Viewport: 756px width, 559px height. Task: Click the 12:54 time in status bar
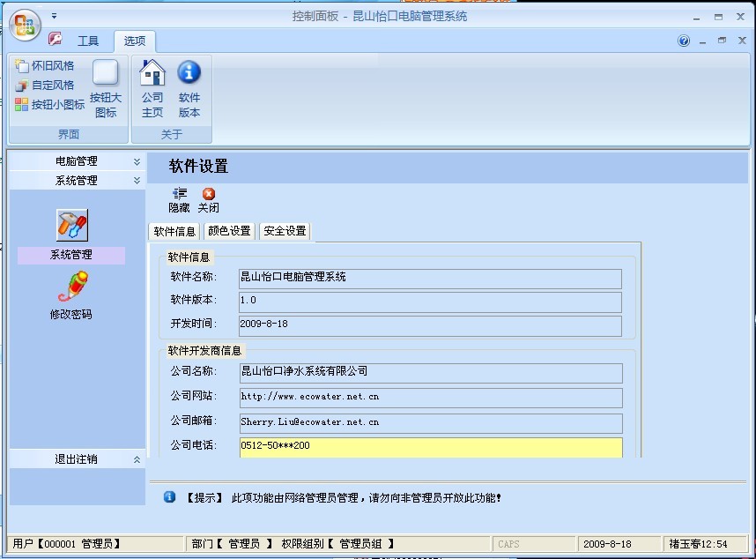tap(712, 544)
